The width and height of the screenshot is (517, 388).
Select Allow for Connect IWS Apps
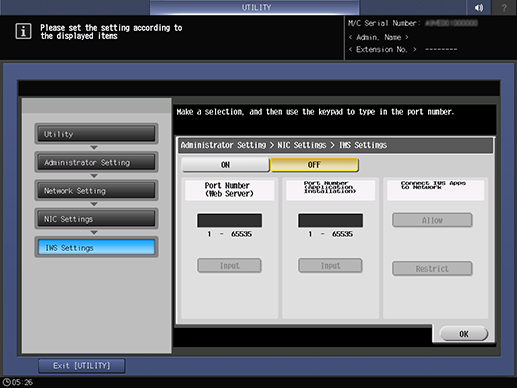(432, 220)
